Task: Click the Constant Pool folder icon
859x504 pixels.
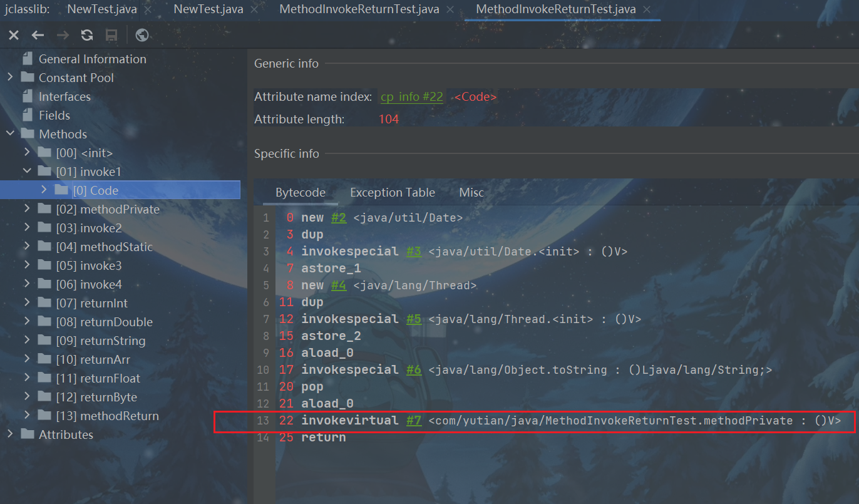Action: click(x=27, y=78)
